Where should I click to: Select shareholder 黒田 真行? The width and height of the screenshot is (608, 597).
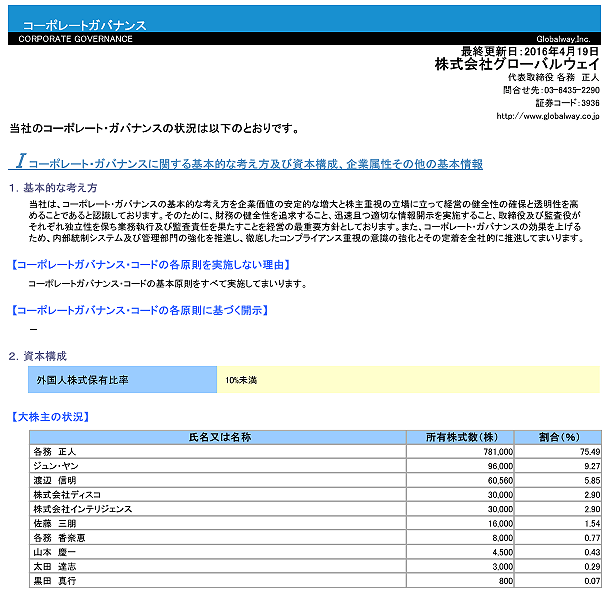click(x=55, y=581)
